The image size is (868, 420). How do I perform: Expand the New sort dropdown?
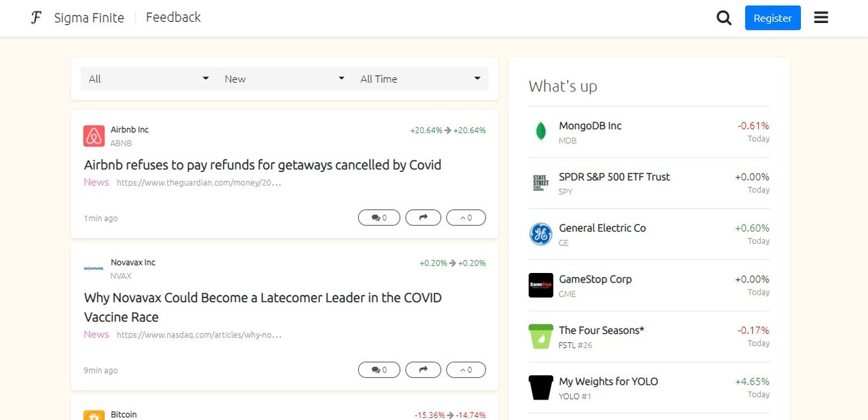pos(284,79)
